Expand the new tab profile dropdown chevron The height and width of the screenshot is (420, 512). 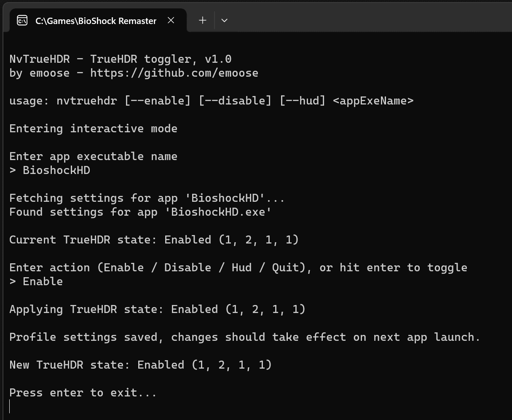click(224, 20)
